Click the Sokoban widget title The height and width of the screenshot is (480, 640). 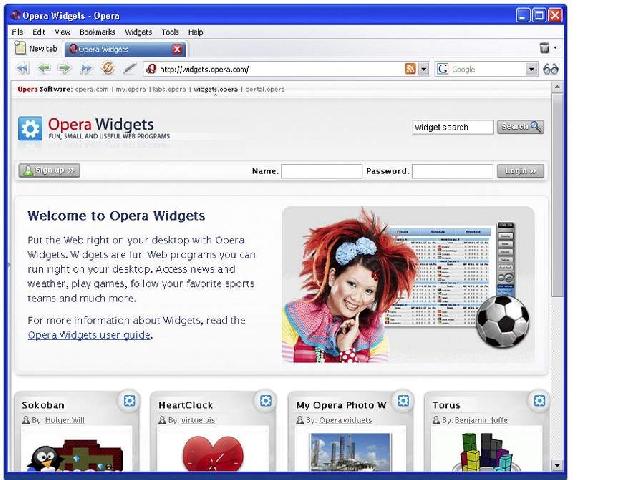pos(43,405)
